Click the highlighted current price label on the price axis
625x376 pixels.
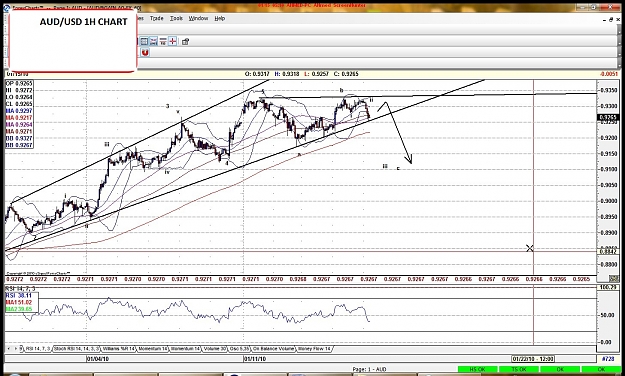[x=607, y=117]
